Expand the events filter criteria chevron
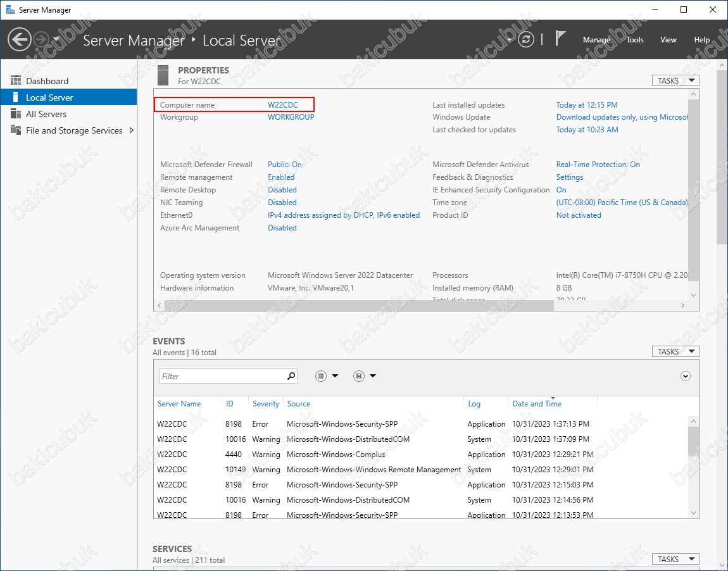 686,376
